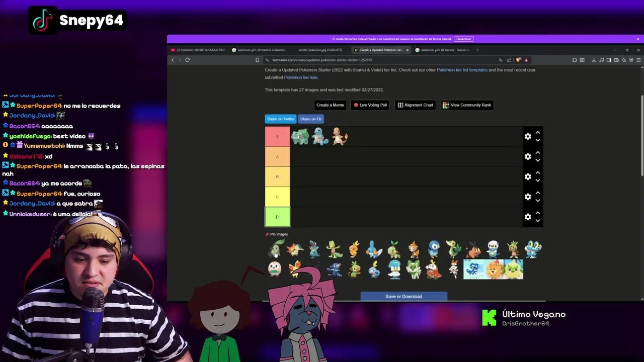Viewport: 644px width, 362px height.
Task: Switch to the YouTube Pokémon VIENTO tab
Action: (x=198, y=50)
